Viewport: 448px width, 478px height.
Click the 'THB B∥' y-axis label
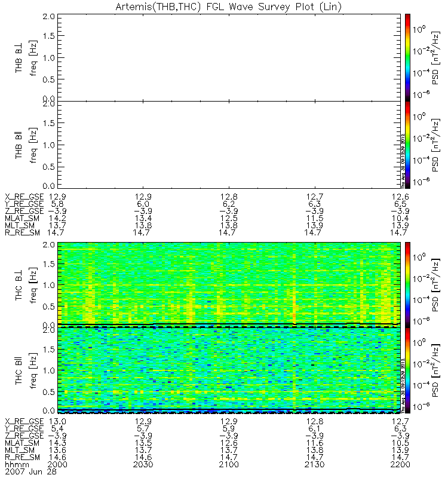point(19,145)
